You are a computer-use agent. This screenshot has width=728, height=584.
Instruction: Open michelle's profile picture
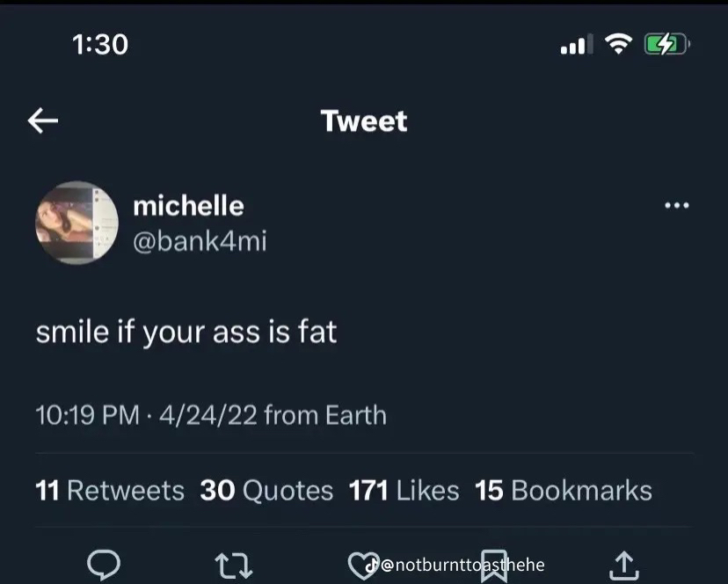tap(77, 223)
